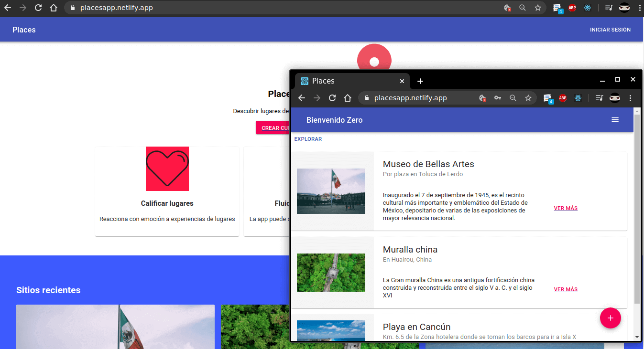Open new tab with the plus button
This screenshot has height=349, width=644.
[x=420, y=81]
